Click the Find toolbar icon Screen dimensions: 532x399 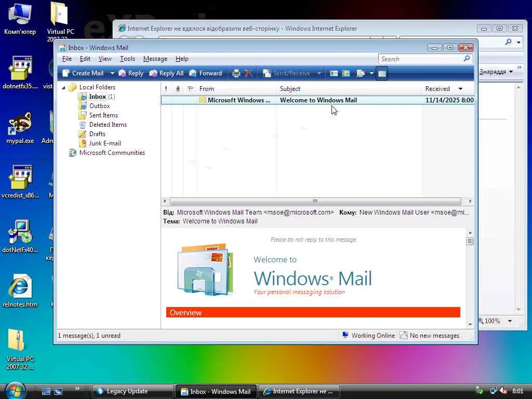[x=361, y=73]
